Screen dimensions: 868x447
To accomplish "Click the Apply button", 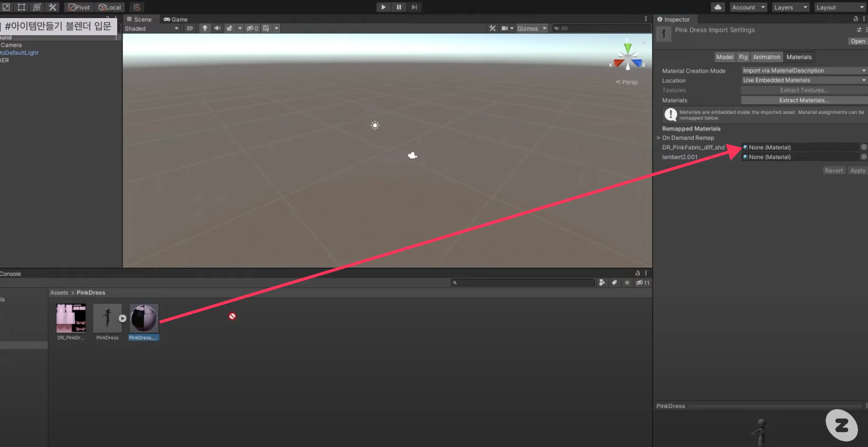I will (x=857, y=170).
